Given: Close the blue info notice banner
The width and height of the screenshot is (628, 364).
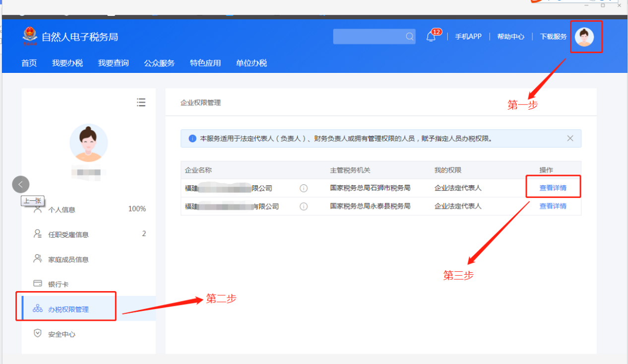Looking at the screenshot, I should tap(570, 138).
